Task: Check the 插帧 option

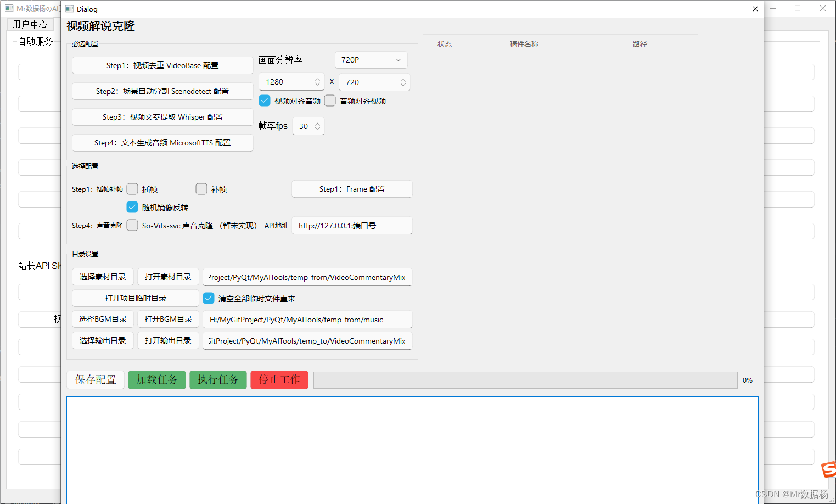Action: [132, 189]
